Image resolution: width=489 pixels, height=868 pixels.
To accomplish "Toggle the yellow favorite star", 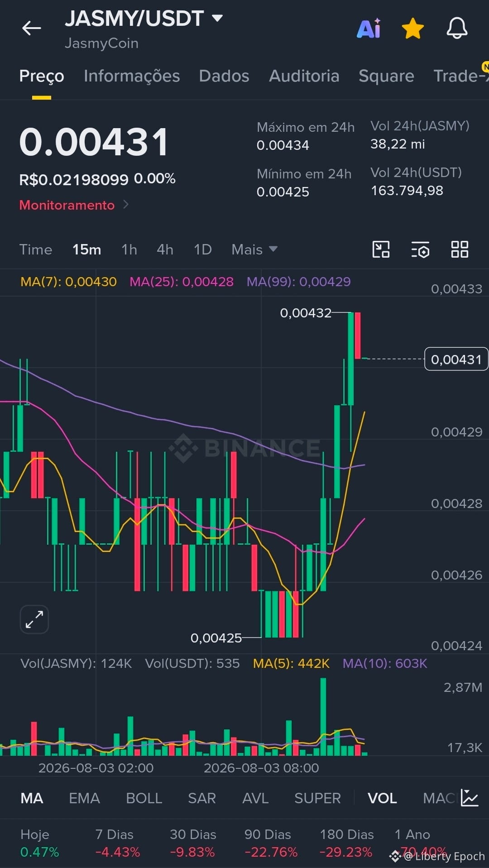I will (x=413, y=29).
